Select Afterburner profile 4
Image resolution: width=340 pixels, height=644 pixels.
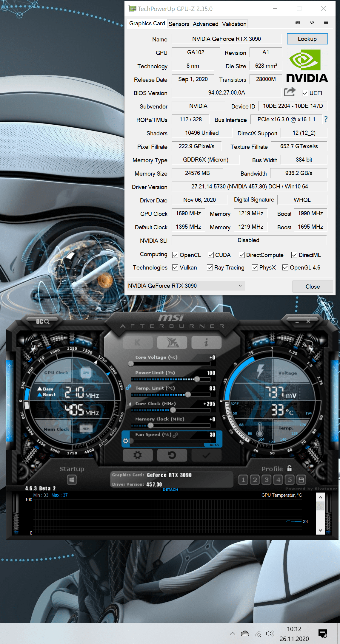(x=278, y=480)
